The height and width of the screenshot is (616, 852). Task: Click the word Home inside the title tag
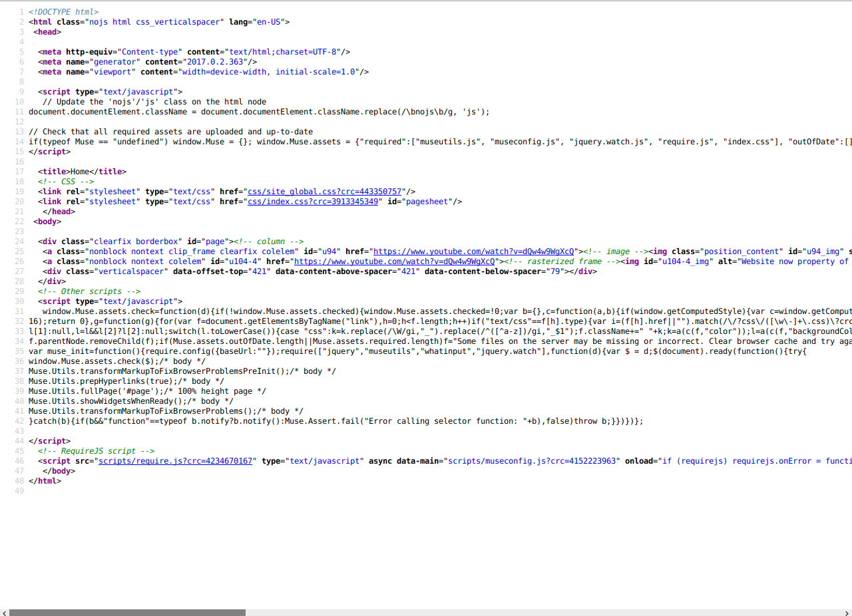pos(79,172)
